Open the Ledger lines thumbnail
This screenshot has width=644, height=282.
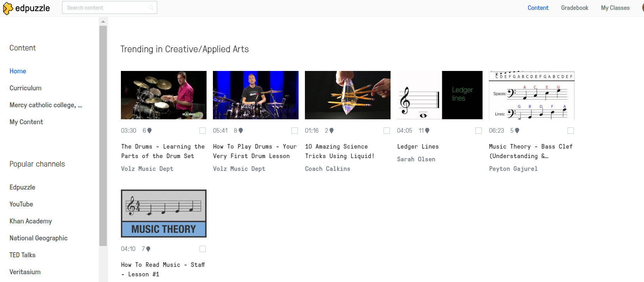(440, 95)
